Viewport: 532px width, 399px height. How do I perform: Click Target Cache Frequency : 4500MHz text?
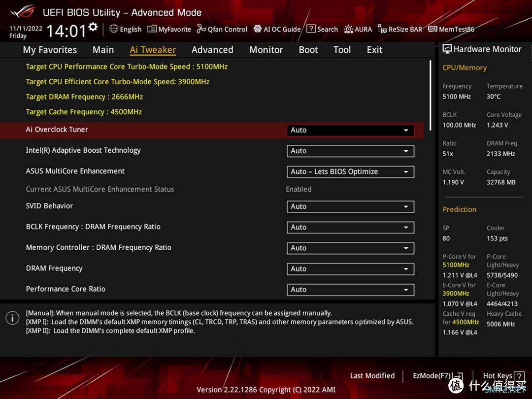pos(84,112)
